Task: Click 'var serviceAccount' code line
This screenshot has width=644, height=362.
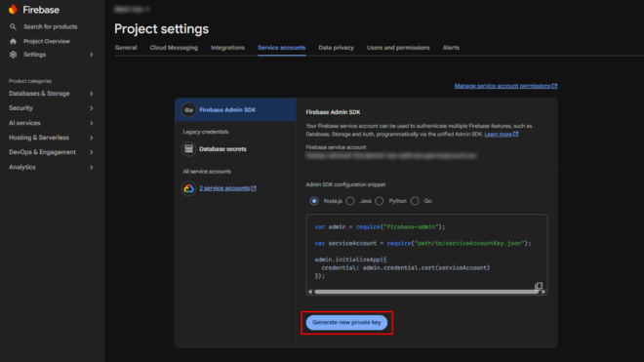Action: tap(423, 243)
